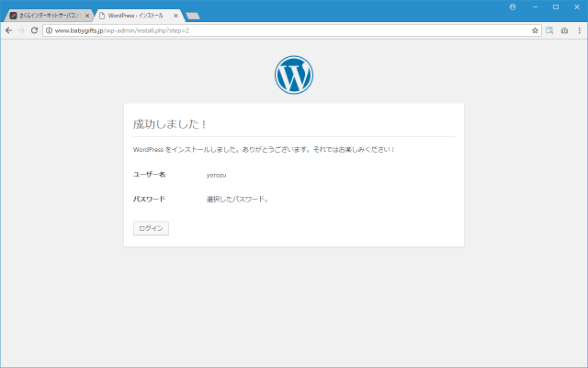
Task: Click the 選択したパスワード。 text
Action: point(237,199)
